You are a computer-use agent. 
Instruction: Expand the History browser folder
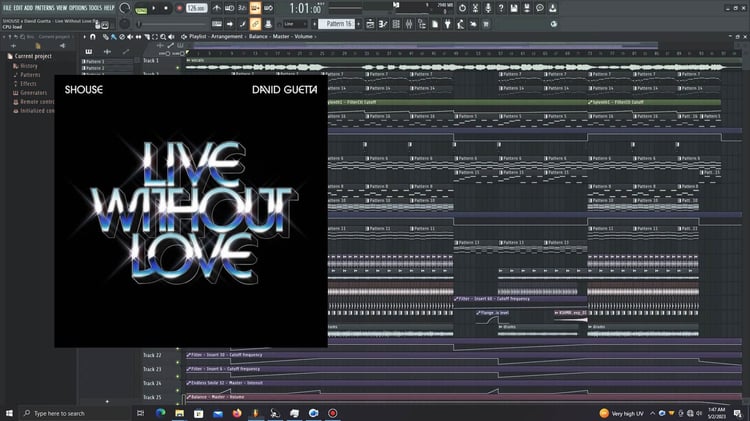(x=28, y=66)
